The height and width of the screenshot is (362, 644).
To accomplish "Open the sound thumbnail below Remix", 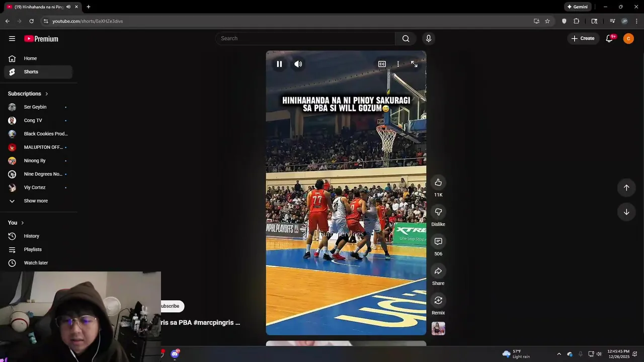I will (438, 329).
